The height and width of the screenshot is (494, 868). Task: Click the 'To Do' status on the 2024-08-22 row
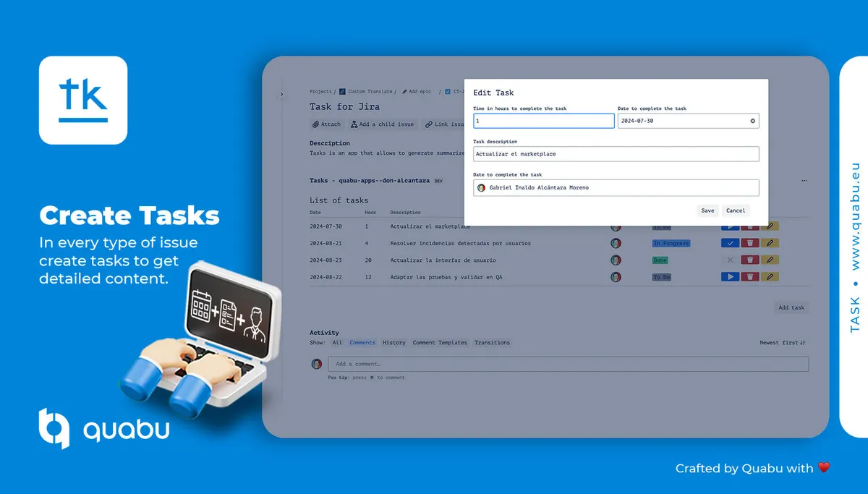(663, 277)
